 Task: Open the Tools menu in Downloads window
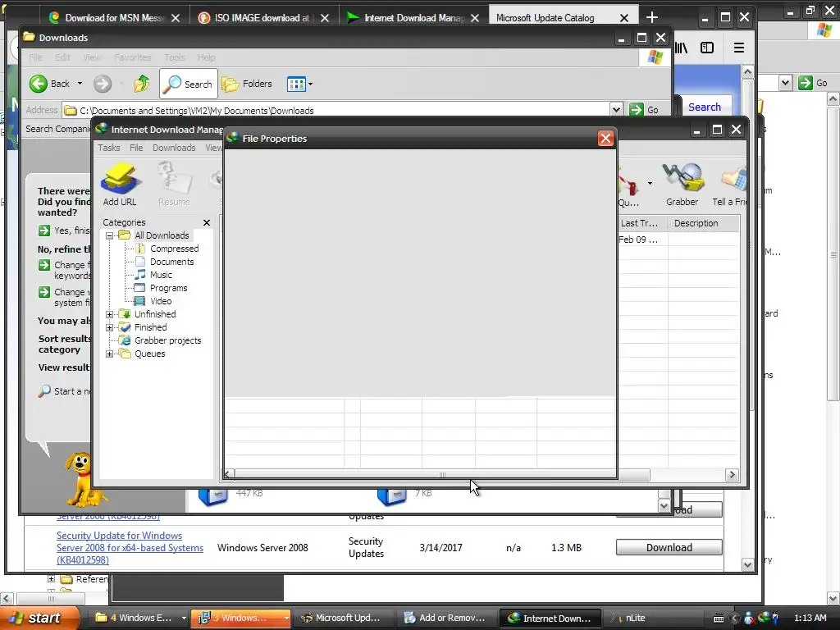175,57
